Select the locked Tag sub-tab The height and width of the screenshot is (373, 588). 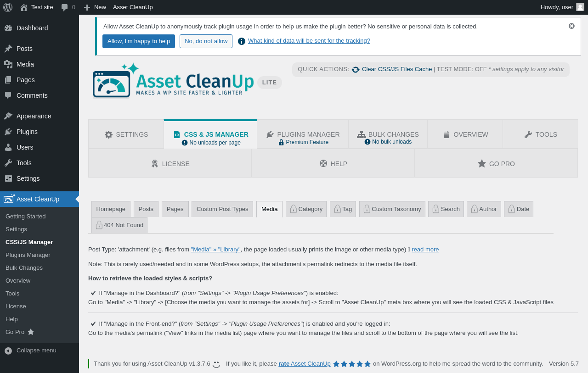click(343, 209)
